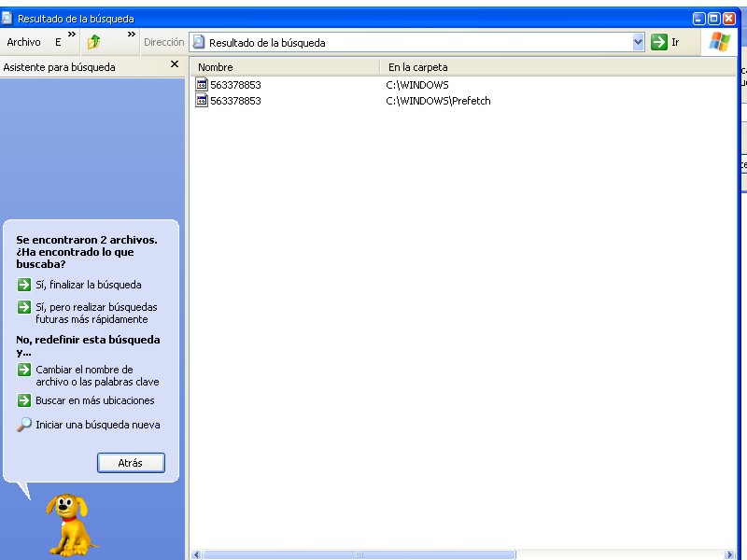Click the C:\WINDOWS folder cell
Viewport: 747px width, 560px height.
tap(417, 85)
